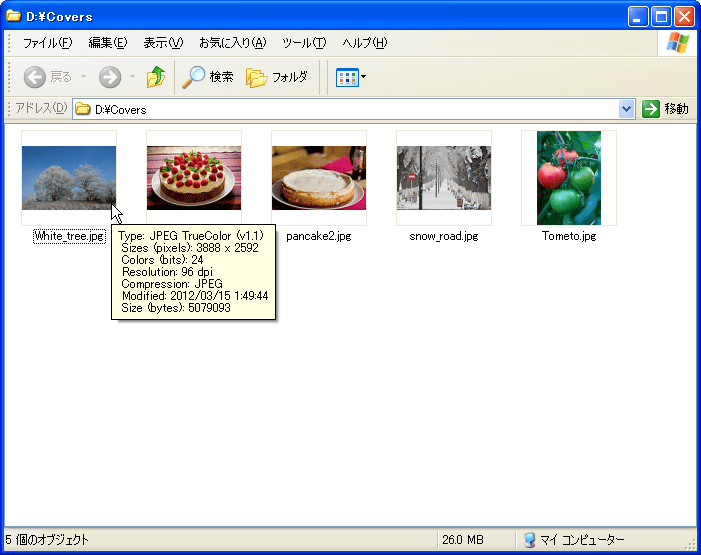Click the White_tree.jpg file name
The image size is (701, 555).
point(69,236)
